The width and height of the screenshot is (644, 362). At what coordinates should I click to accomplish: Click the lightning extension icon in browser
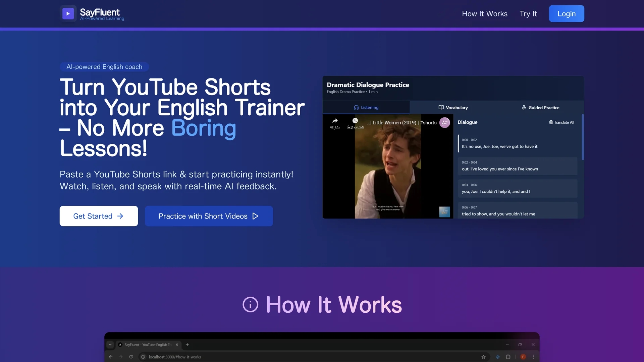coord(498,357)
